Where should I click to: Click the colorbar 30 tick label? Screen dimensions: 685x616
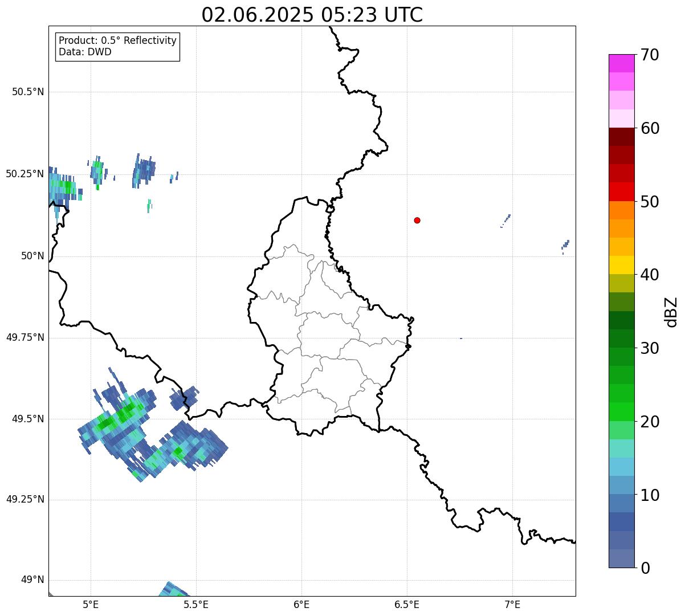point(650,348)
